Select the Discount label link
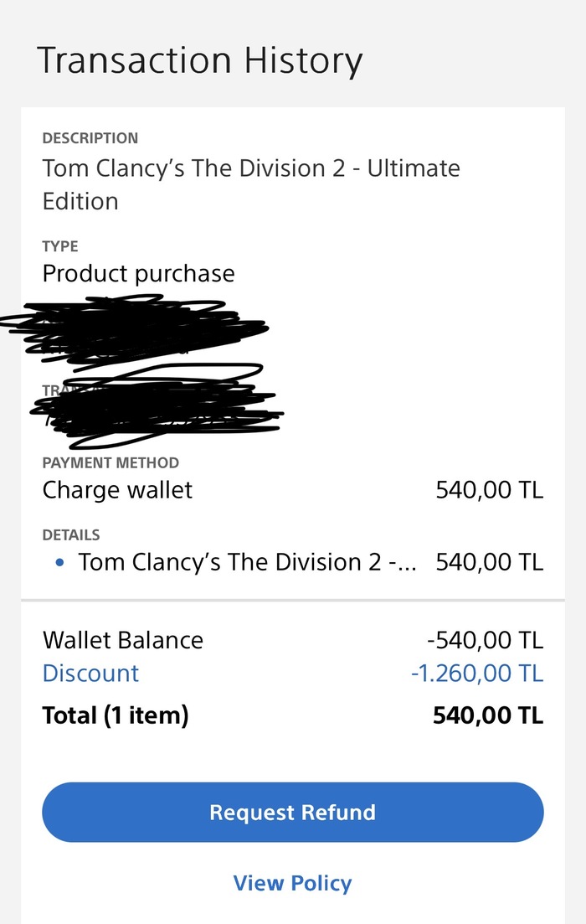Image resolution: width=586 pixels, height=924 pixels. 90,673
